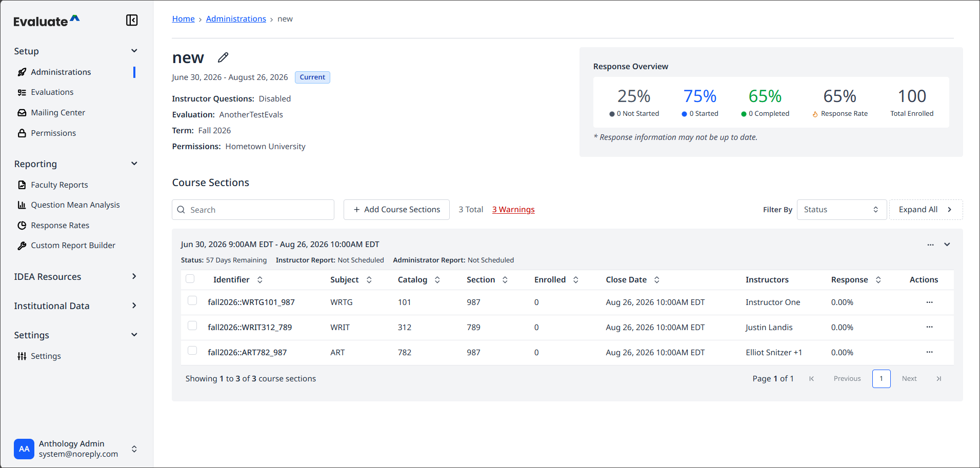Collapse the Jun 30 schedule group chevron

(947, 245)
